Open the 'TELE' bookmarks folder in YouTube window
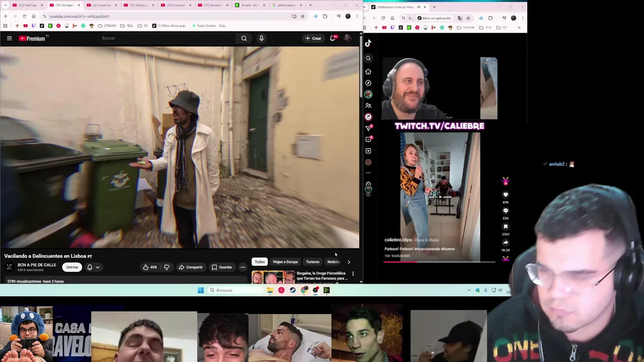Screen dimensions: 644x362 (x=127, y=26)
